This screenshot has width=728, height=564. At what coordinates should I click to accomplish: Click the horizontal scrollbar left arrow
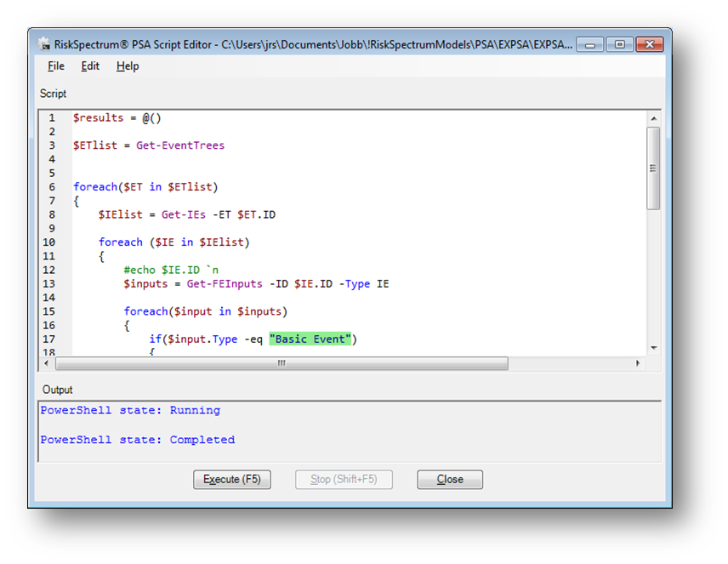[x=48, y=363]
